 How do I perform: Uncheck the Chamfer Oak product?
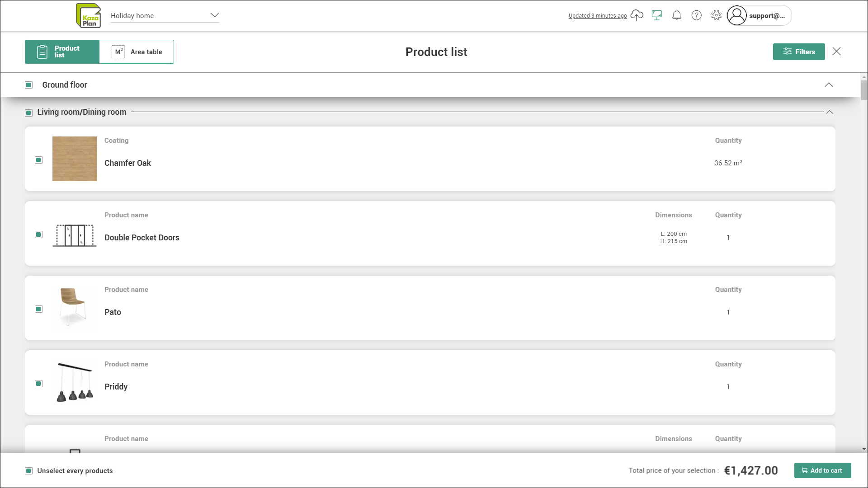(39, 160)
